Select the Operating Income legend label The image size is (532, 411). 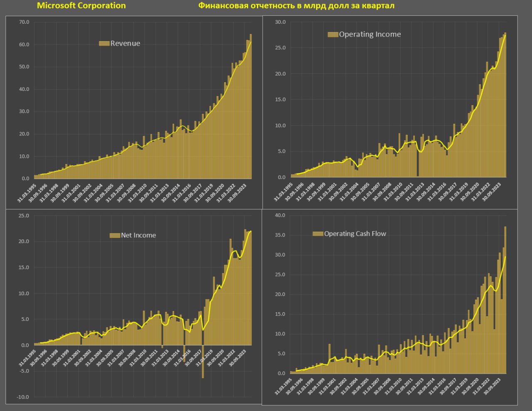(370, 34)
